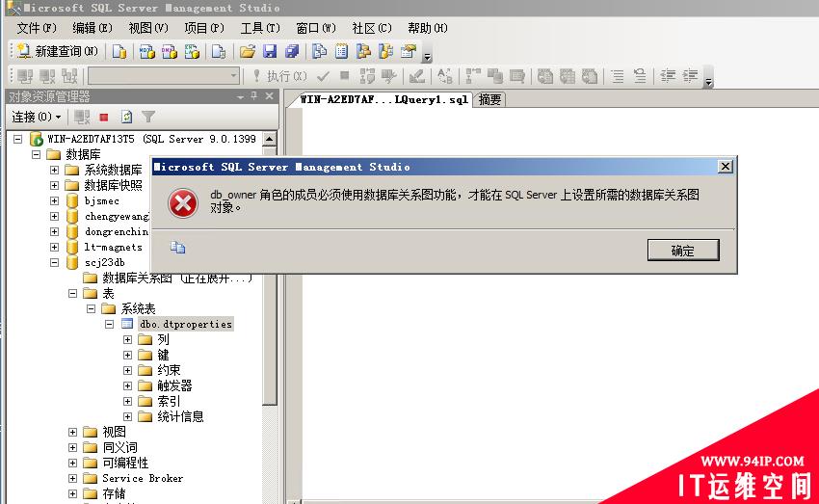Toggle auto-hide pin of Object Explorer

[x=254, y=96]
